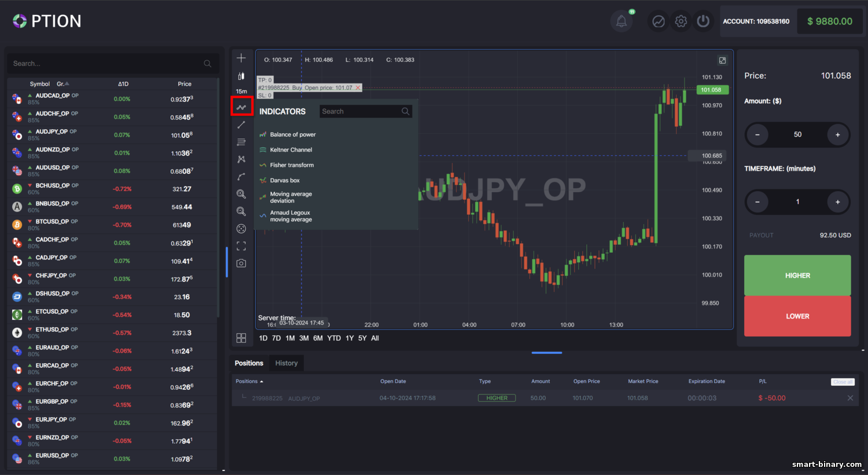Set chart range to 1M
The width and height of the screenshot is (868, 475).
[x=290, y=338]
